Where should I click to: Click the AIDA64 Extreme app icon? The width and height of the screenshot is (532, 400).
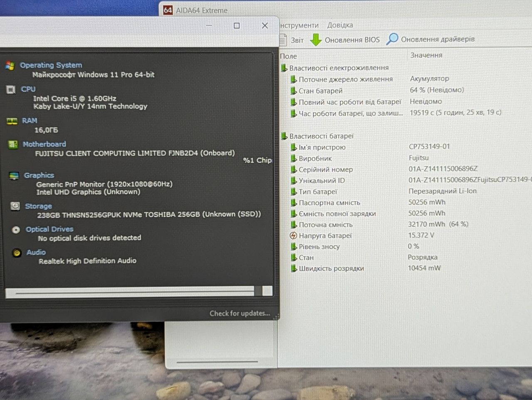(x=168, y=10)
